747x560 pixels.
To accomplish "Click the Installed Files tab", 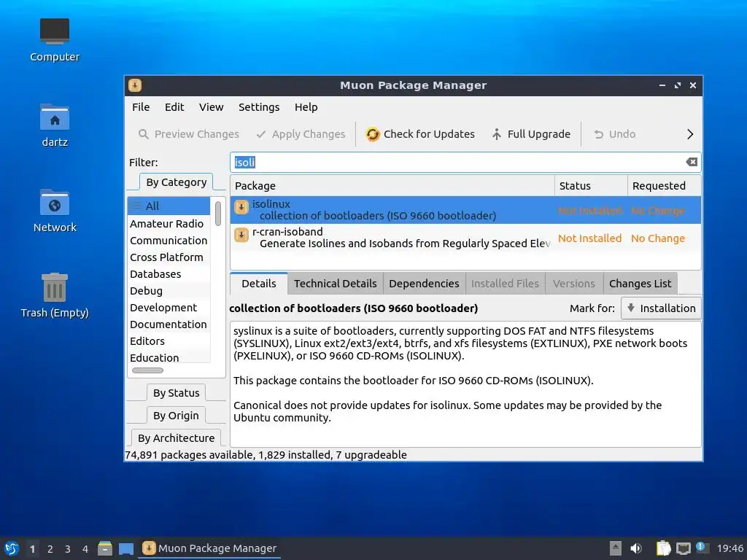I will click(x=505, y=284).
